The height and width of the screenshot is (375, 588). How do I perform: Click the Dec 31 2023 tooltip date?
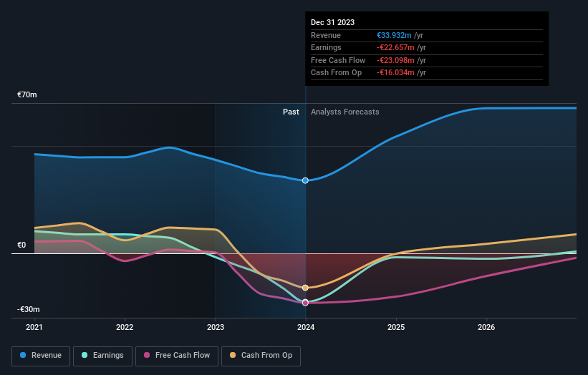[332, 22]
